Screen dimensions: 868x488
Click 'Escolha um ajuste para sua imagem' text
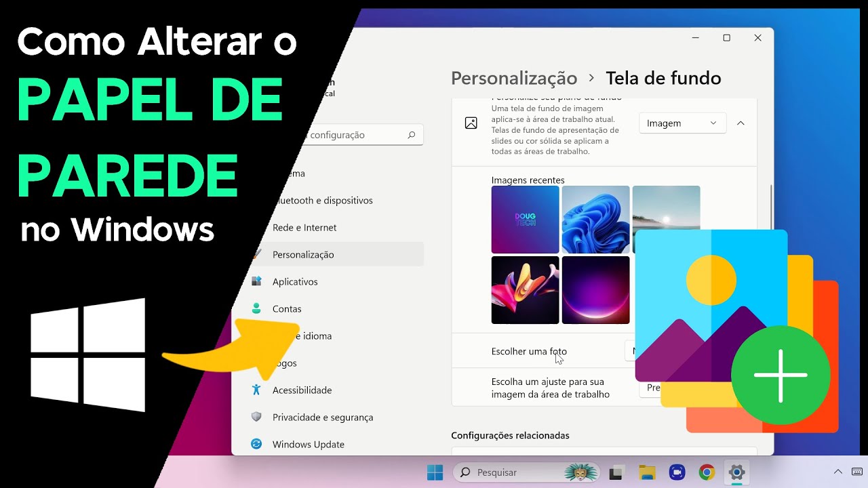point(551,388)
